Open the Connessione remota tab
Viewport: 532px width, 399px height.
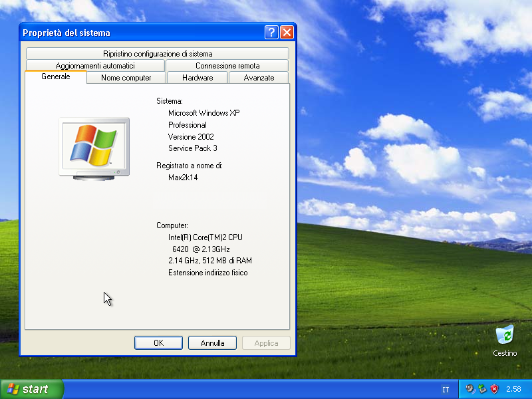(x=227, y=65)
